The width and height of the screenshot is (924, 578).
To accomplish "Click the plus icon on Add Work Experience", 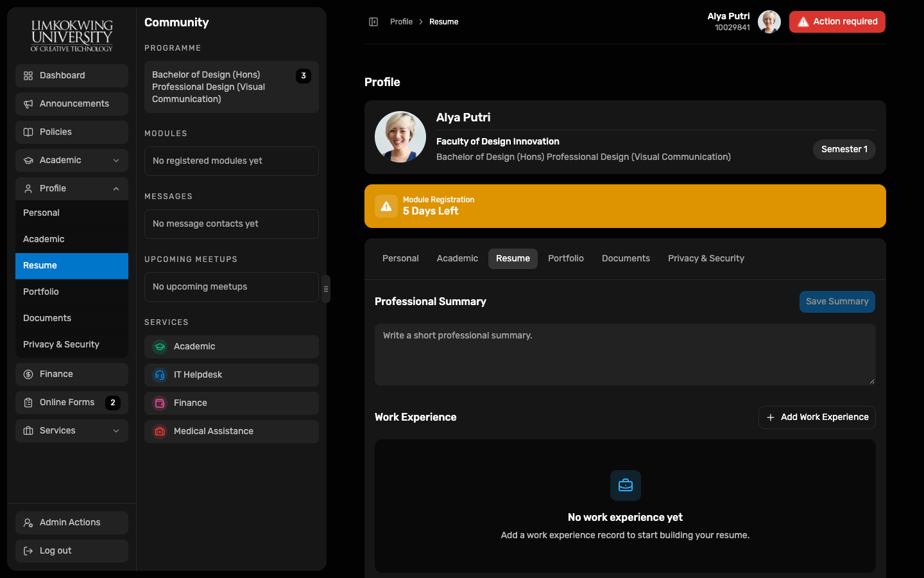I will click(771, 417).
